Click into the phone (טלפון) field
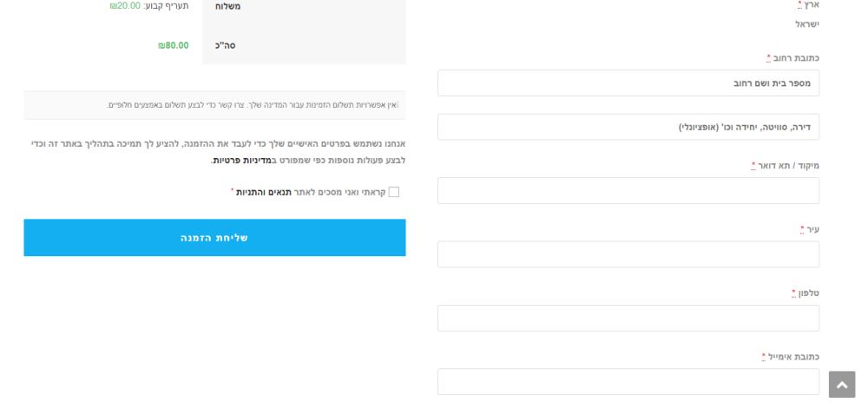This screenshot has height=409, width=868. pyautogui.click(x=628, y=318)
